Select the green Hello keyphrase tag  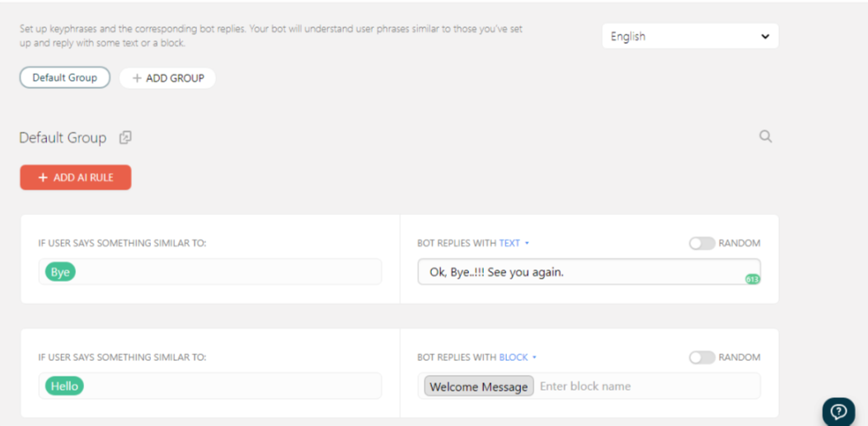pos(64,386)
